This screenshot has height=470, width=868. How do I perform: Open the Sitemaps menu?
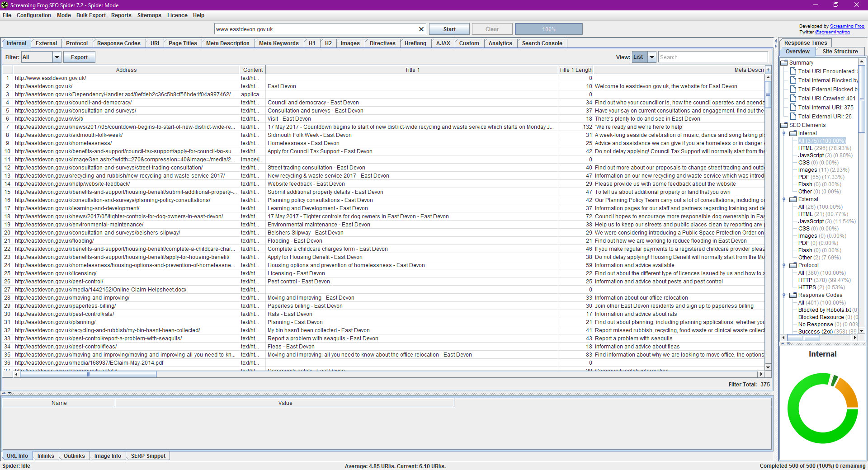coord(149,15)
